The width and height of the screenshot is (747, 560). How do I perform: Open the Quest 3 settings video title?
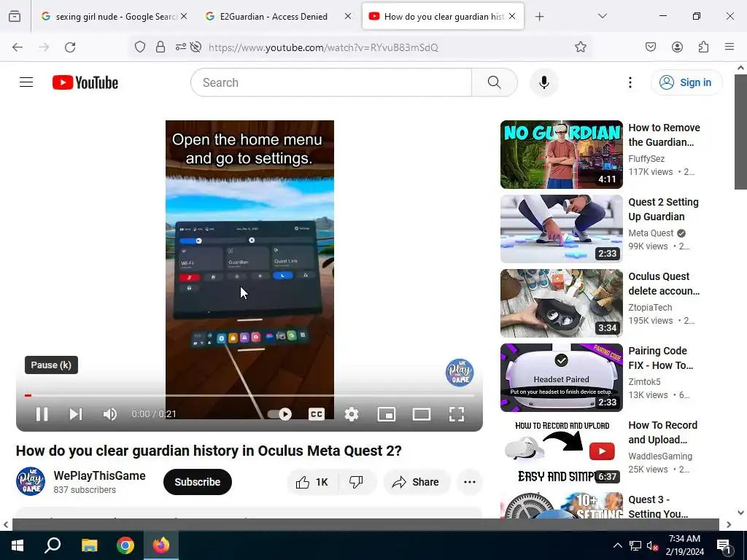658,506
